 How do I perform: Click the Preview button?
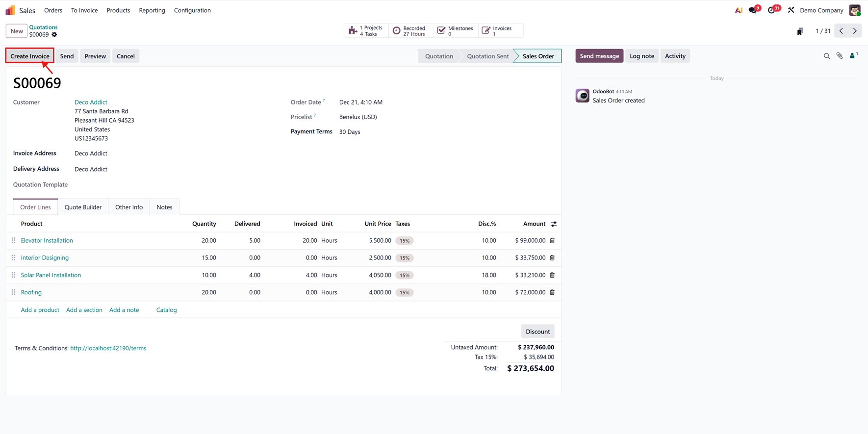[x=95, y=56]
